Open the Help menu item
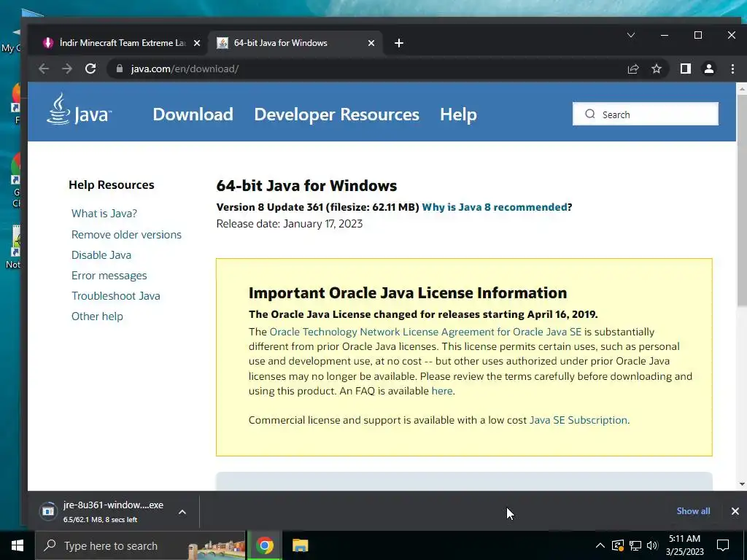 (458, 114)
